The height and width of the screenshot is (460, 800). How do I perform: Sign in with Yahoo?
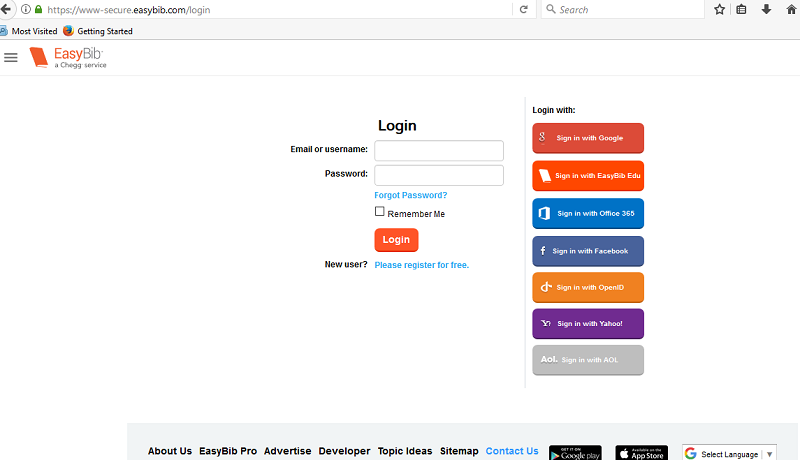pyautogui.click(x=588, y=324)
